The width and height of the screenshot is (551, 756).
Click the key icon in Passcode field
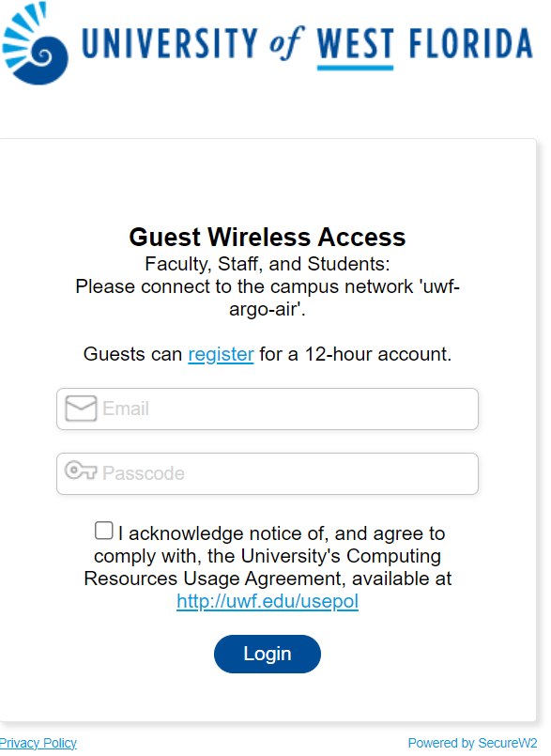tap(81, 471)
